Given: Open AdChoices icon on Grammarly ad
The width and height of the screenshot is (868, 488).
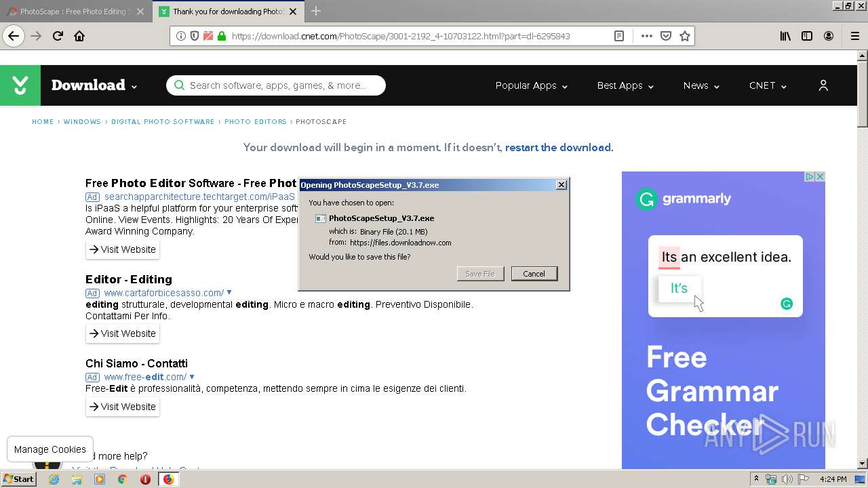Looking at the screenshot, I should (x=809, y=176).
